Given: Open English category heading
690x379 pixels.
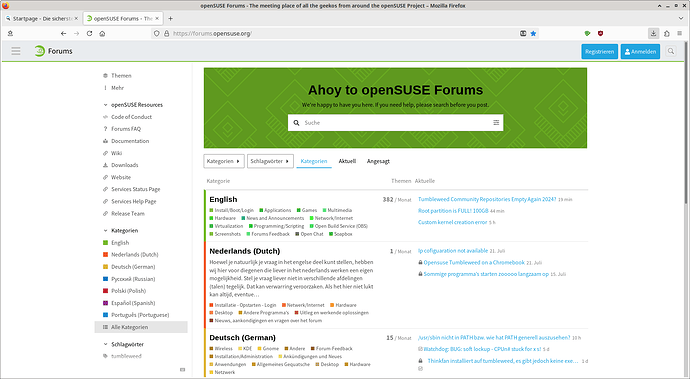Looking at the screenshot, I should pyautogui.click(x=223, y=199).
